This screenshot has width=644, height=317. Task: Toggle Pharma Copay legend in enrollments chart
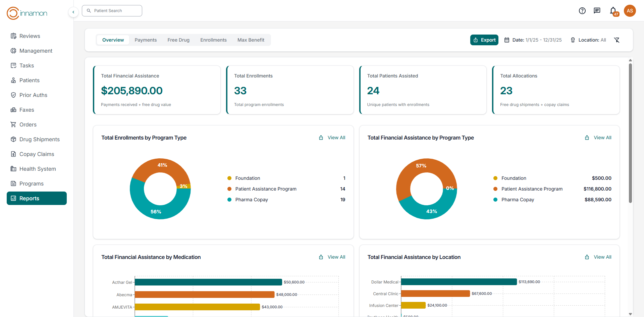pyautogui.click(x=251, y=200)
